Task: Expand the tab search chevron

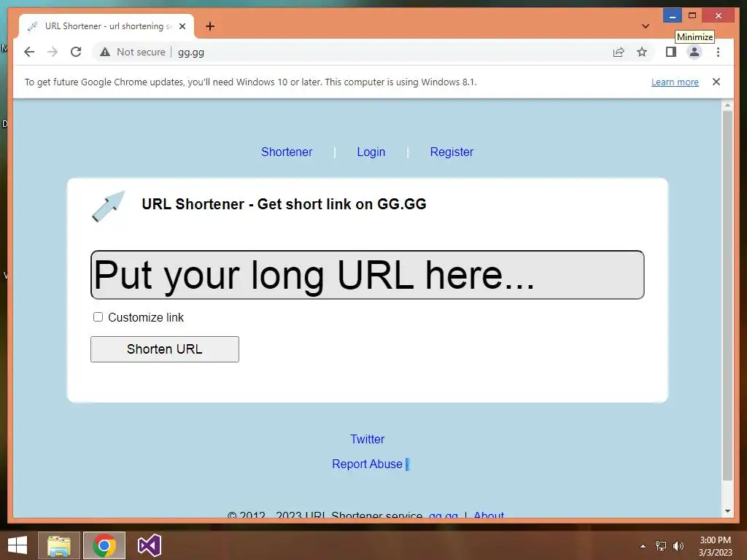Action: [x=646, y=26]
